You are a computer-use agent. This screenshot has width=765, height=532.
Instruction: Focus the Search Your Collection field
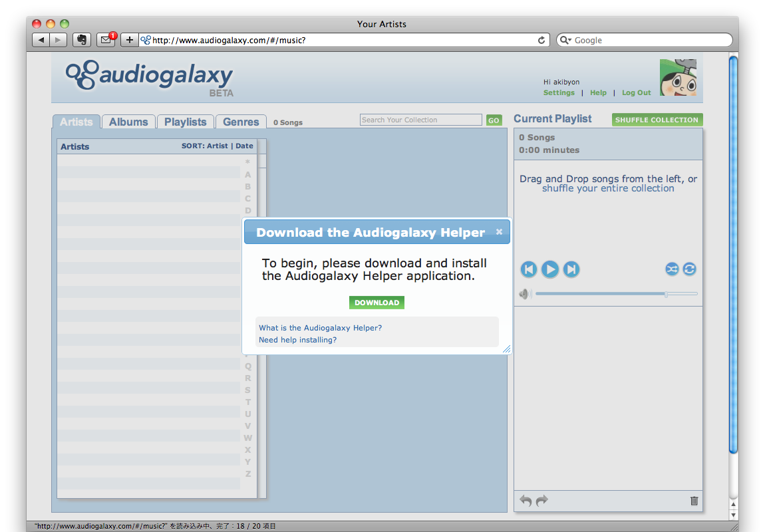coord(420,120)
